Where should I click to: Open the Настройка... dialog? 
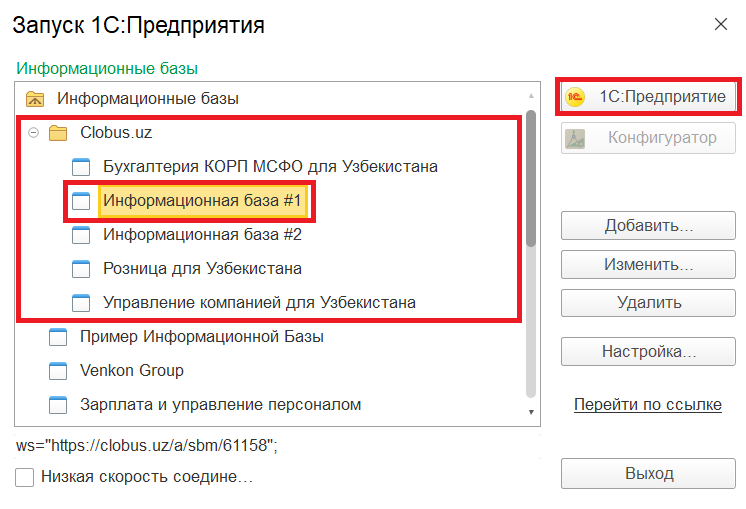click(x=648, y=352)
